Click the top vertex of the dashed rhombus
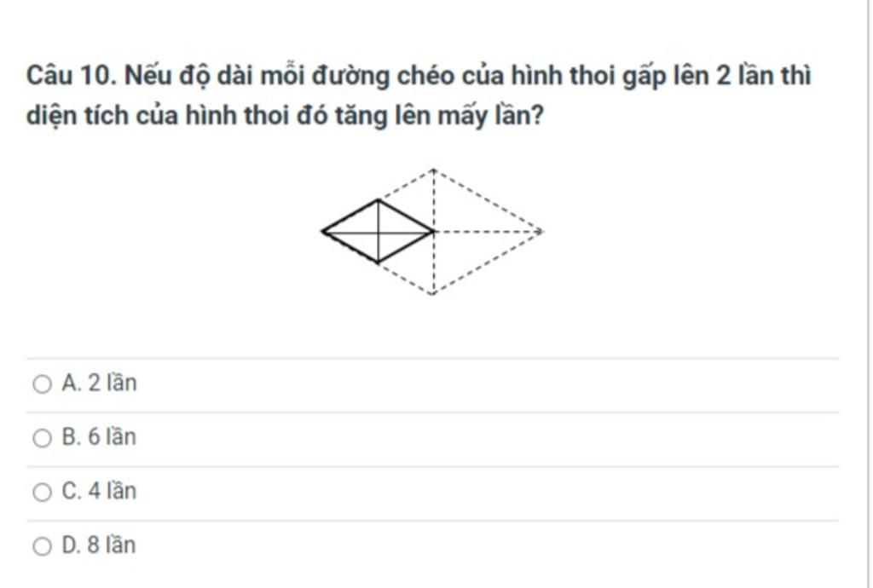This screenshot has height=588, width=873. coord(433,169)
